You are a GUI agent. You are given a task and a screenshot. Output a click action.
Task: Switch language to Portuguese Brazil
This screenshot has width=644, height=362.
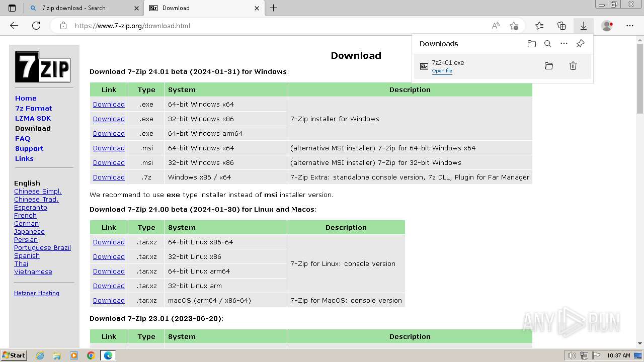click(42, 247)
